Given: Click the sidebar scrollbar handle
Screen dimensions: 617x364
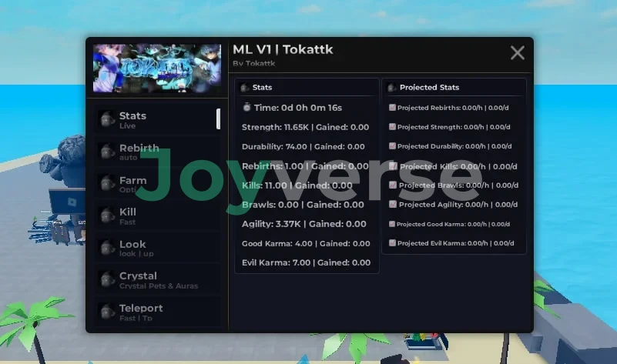Looking at the screenshot, I should pyautogui.click(x=218, y=119).
